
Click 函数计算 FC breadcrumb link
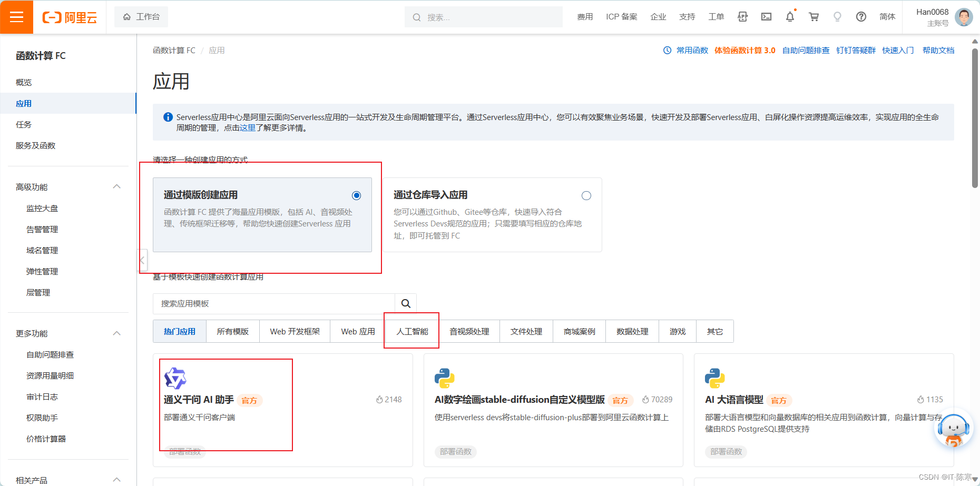174,50
